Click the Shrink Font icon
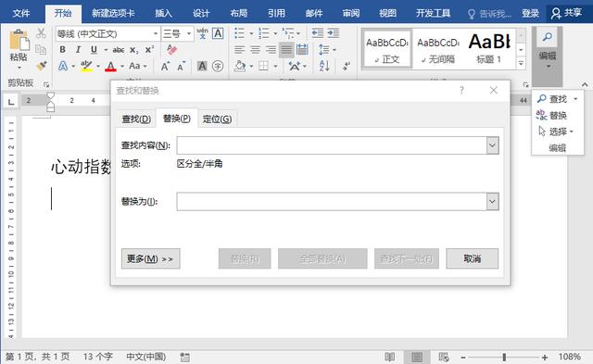Screen dimensions: 593x364 [182, 66]
